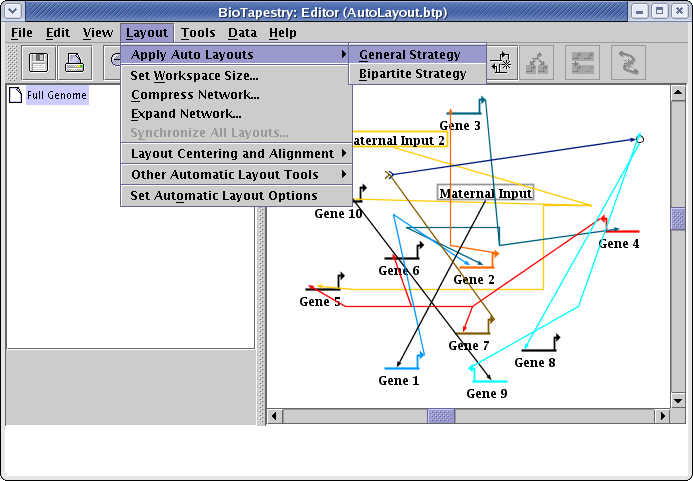This screenshot has height=481, width=693.
Task: Choose General Strategy auto layout
Action: pyautogui.click(x=410, y=55)
